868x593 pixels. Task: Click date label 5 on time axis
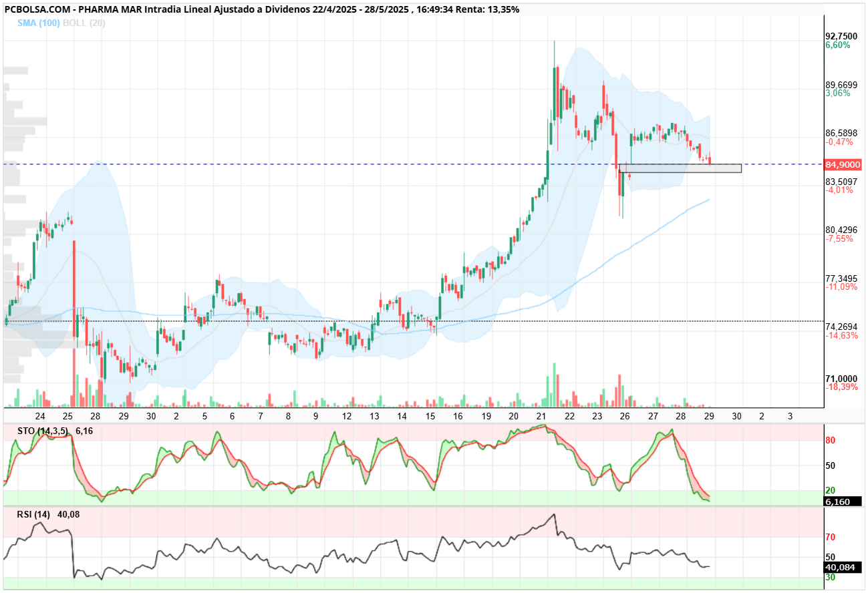[x=204, y=416]
